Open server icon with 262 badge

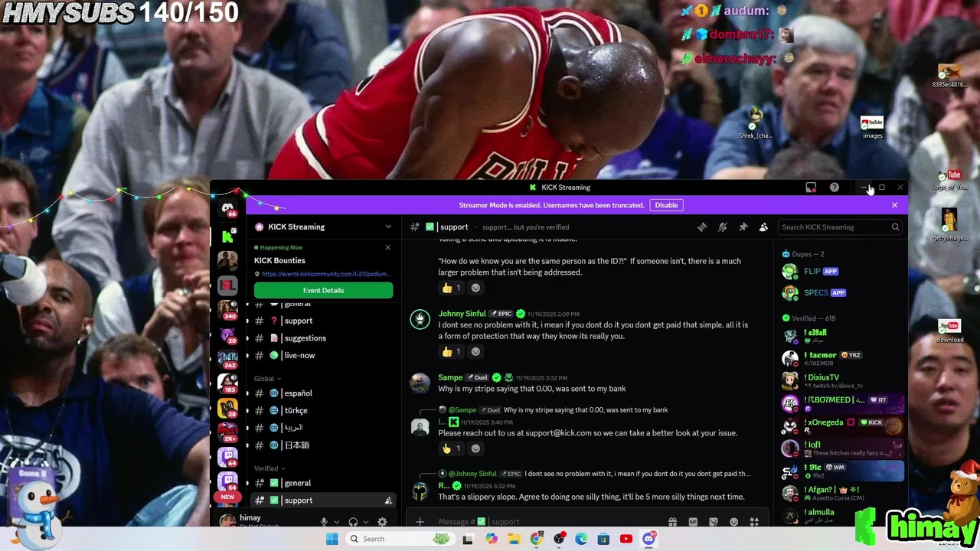tap(227, 357)
